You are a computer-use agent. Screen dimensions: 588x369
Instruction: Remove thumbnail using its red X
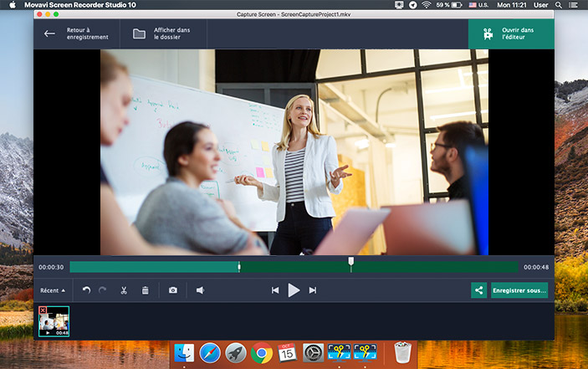point(43,310)
